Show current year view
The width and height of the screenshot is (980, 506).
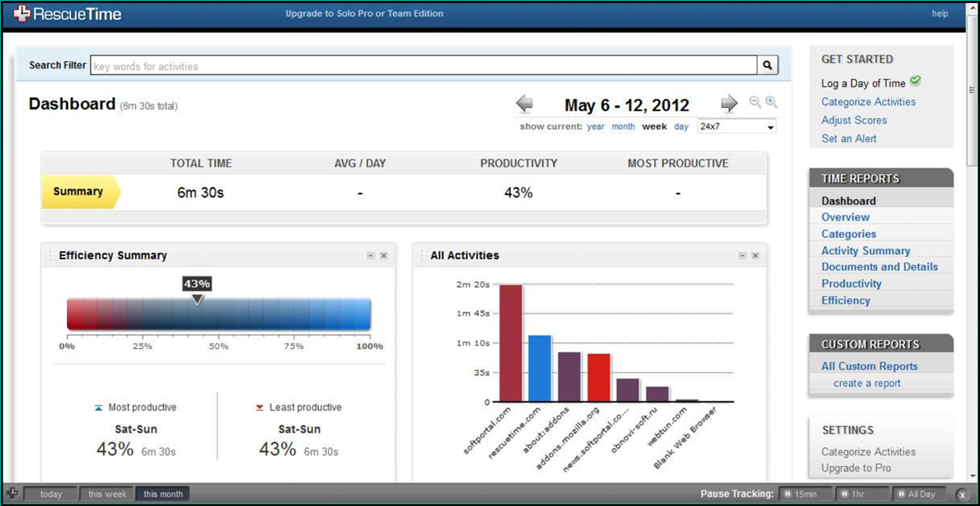pyautogui.click(x=596, y=127)
